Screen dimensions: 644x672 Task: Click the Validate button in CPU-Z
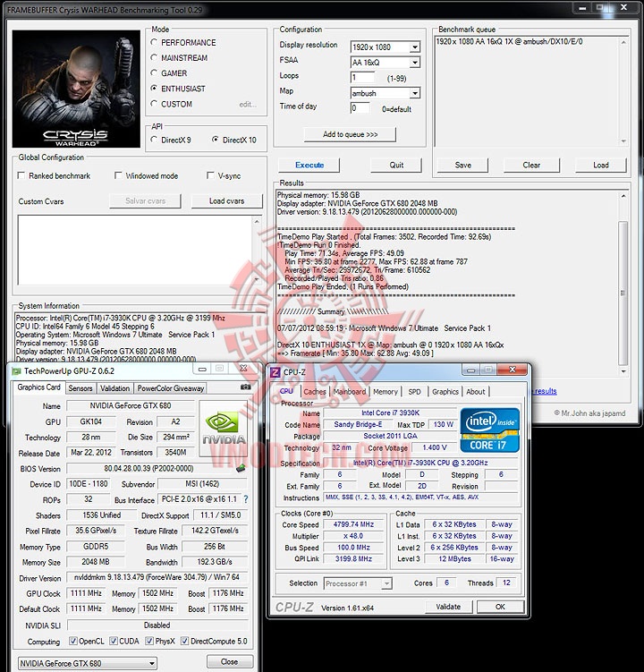point(448,607)
